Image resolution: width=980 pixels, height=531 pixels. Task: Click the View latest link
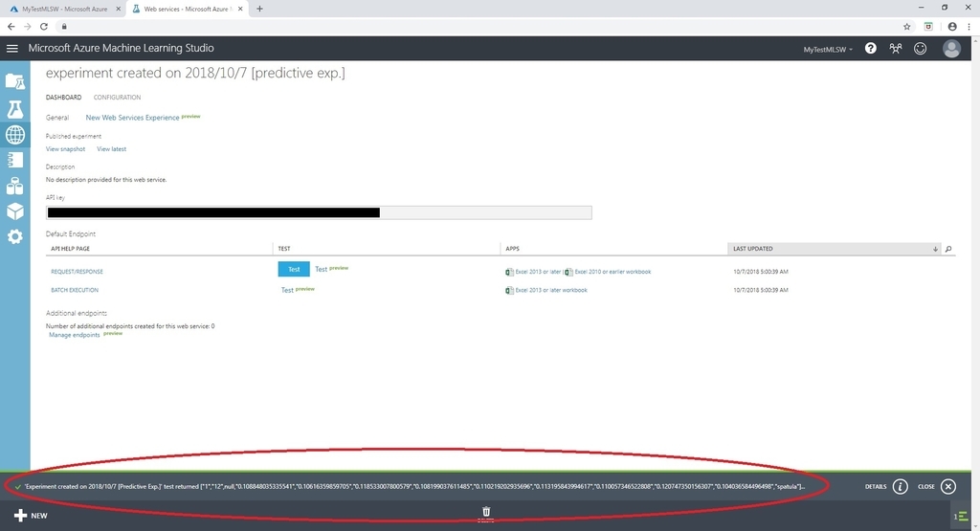111,149
